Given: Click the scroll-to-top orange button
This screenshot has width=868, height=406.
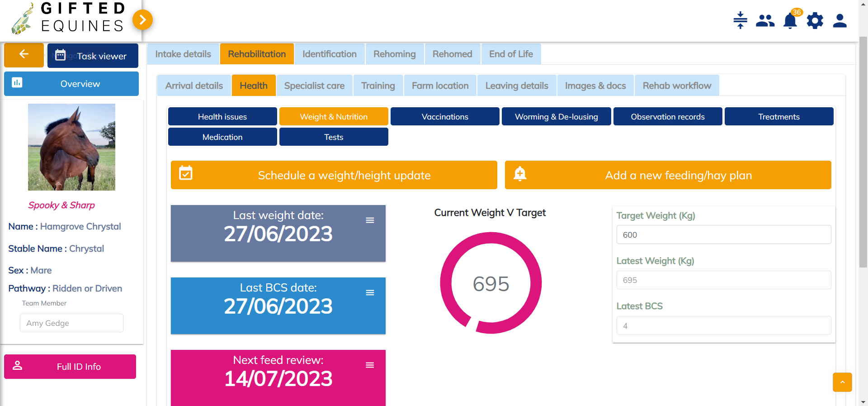Looking at the screenshot, I should click(x=842, y=382).
